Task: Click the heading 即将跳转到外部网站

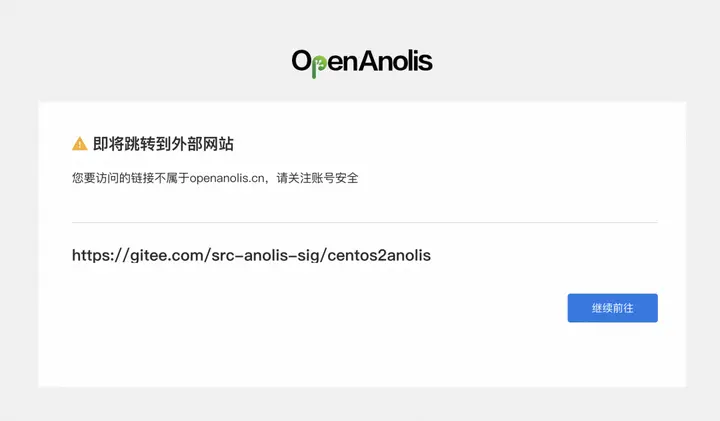Action: click(x=163, y=144)
